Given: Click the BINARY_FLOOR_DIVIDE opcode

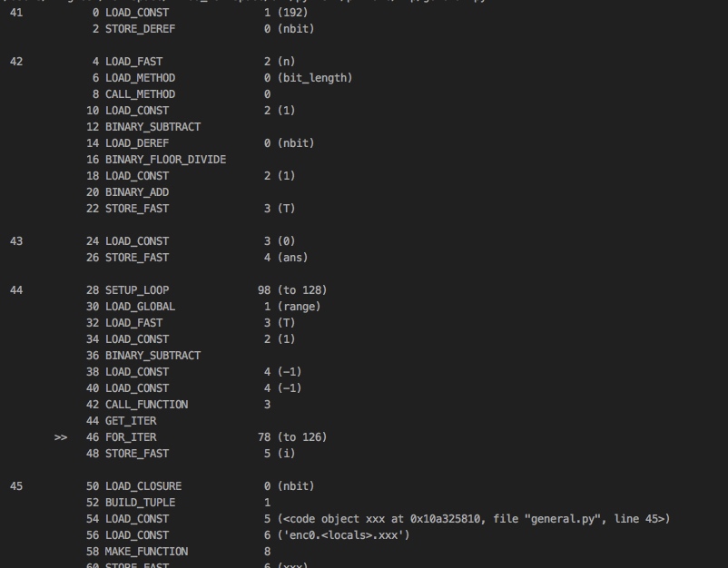Looking at the screenshot, I should click(x=165, y=160).
